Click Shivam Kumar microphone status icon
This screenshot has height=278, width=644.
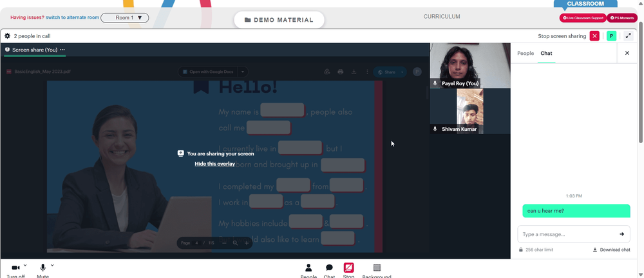(x=435, y=129)
